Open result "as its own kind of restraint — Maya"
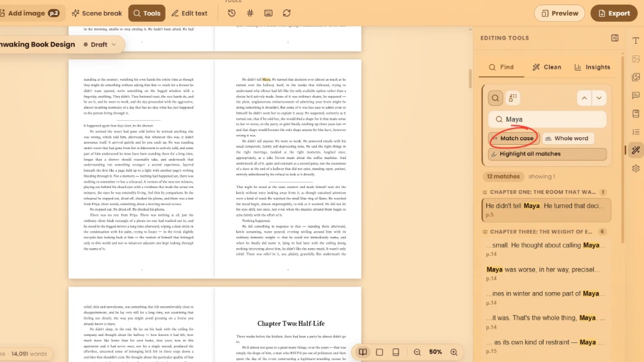The height and width of the screenshot is (362, 644). [x=546, y=346]
